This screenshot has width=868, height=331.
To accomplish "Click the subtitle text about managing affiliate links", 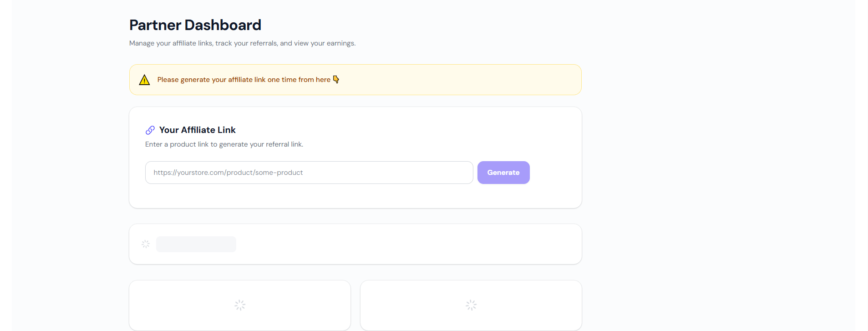I will 242,43.
